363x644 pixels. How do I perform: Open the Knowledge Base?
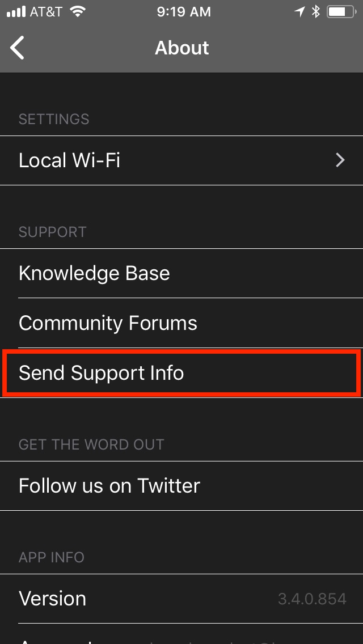click(x=181, y=273)
